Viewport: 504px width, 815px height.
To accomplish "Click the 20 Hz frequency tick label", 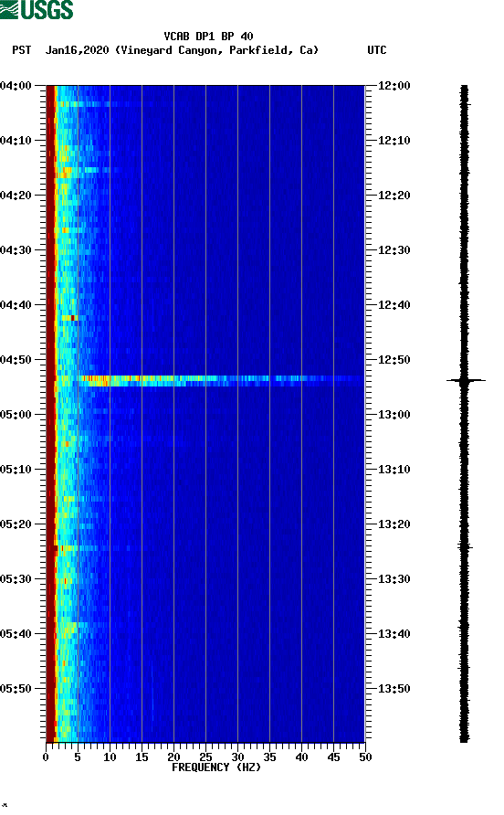I will click(173, 757).
